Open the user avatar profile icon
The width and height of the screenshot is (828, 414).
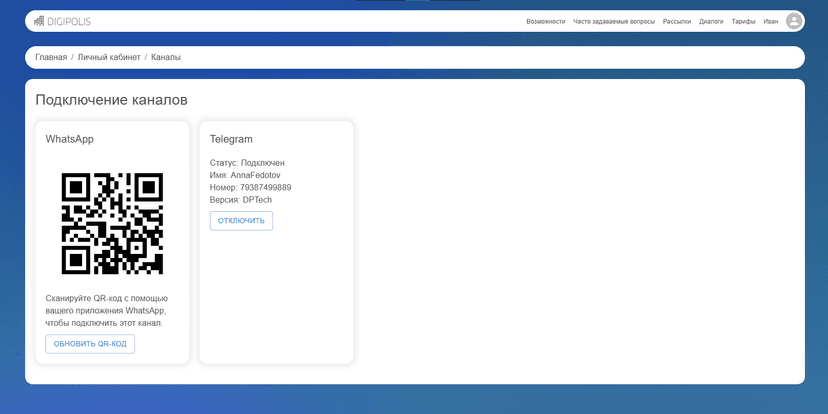(794, 21)
